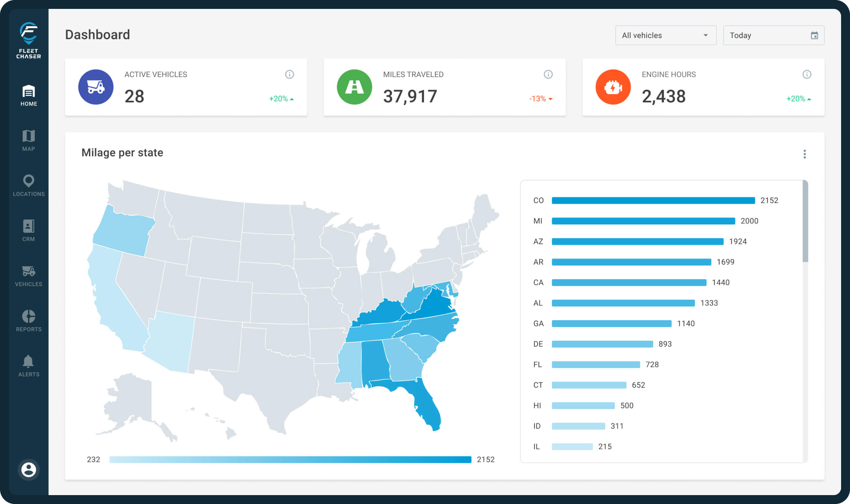Open Reports from sidebar
Image resolution: width=850 pixels, height=504 pixels.
(29, 321)
